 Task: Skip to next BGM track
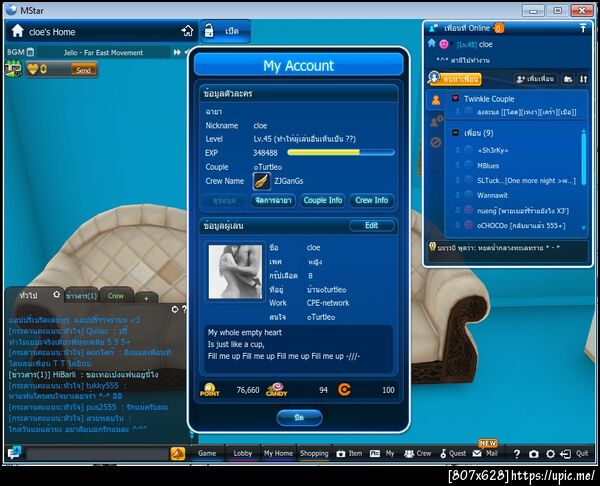coord(177,52)
